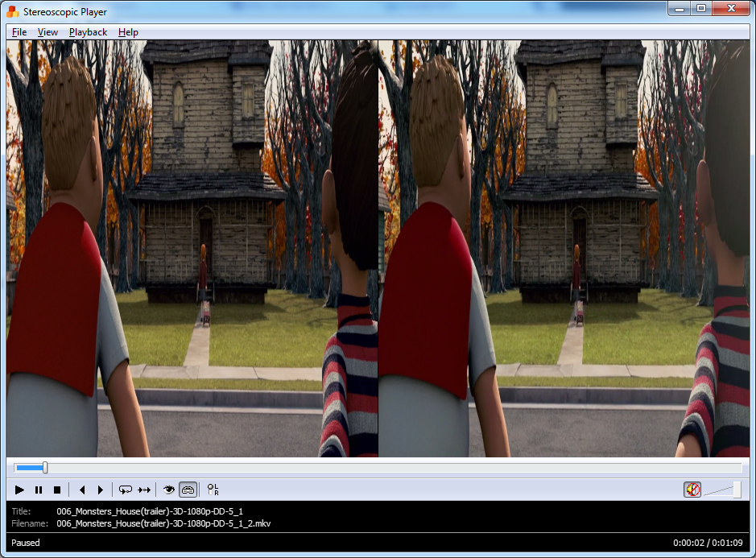
Task: Open the Help menu
Action: point(128,32)
